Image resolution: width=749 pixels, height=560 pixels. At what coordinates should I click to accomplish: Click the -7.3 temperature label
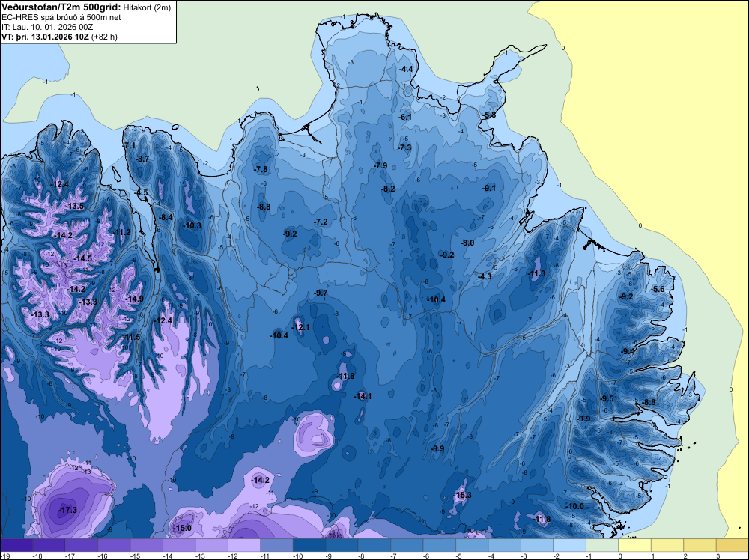[x=404, y=147]
